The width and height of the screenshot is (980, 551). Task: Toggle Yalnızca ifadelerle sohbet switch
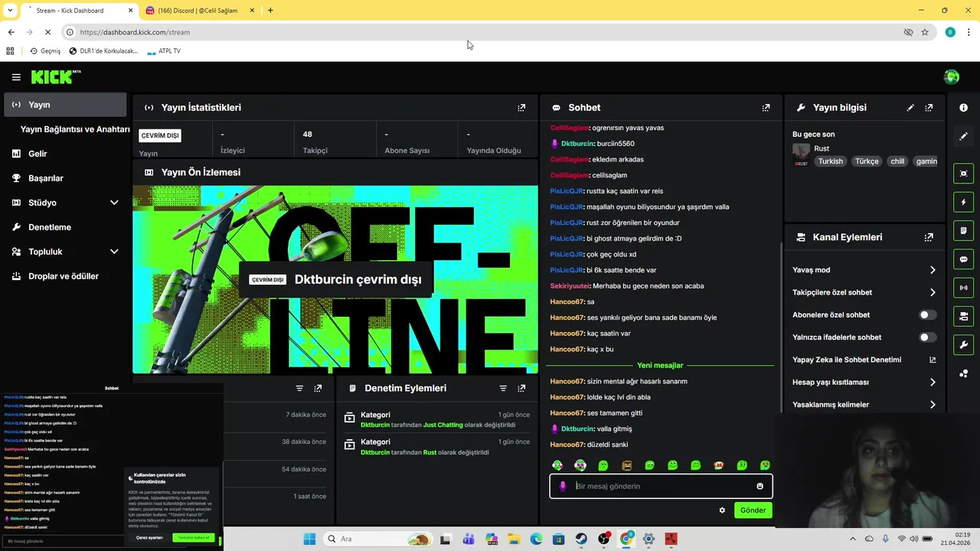click(x=927, y=337)
